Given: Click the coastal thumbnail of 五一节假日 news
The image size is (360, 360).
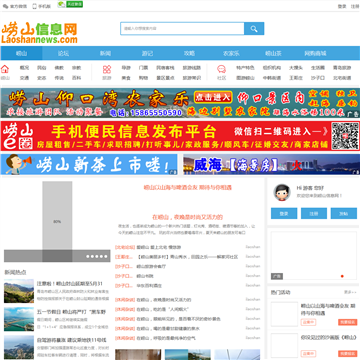Looking at the screenshot, I should [19, 319].
